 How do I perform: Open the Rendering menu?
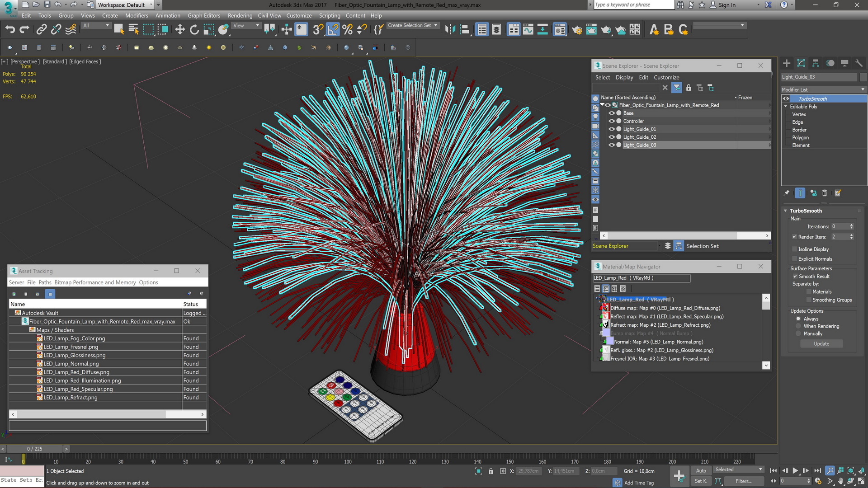(x=240, y=15)
